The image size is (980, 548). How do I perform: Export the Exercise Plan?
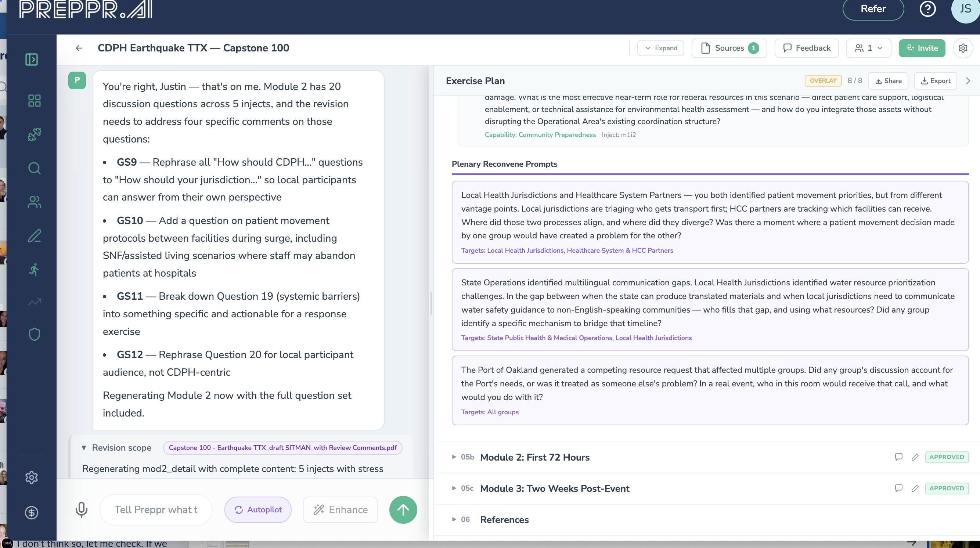pyautogui.click(x=936, y=81)
